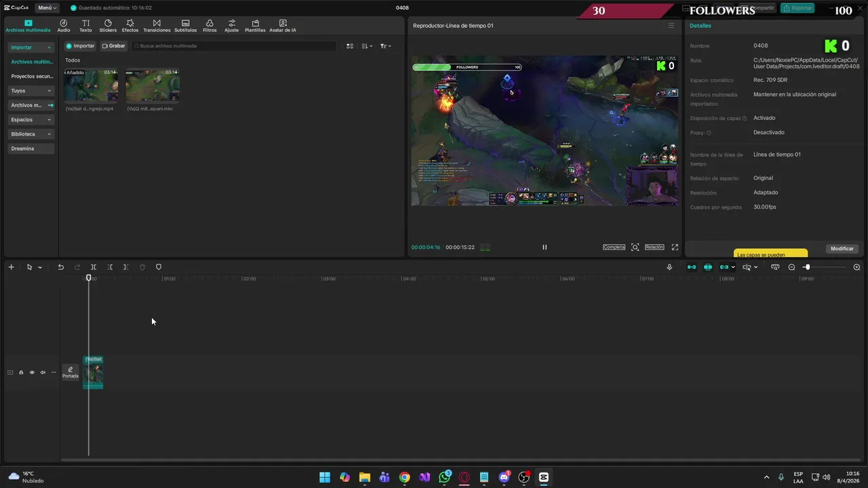Trim left of the playhead
The image size is (868, 488).
pyautogui.click(x=110, y=267)
